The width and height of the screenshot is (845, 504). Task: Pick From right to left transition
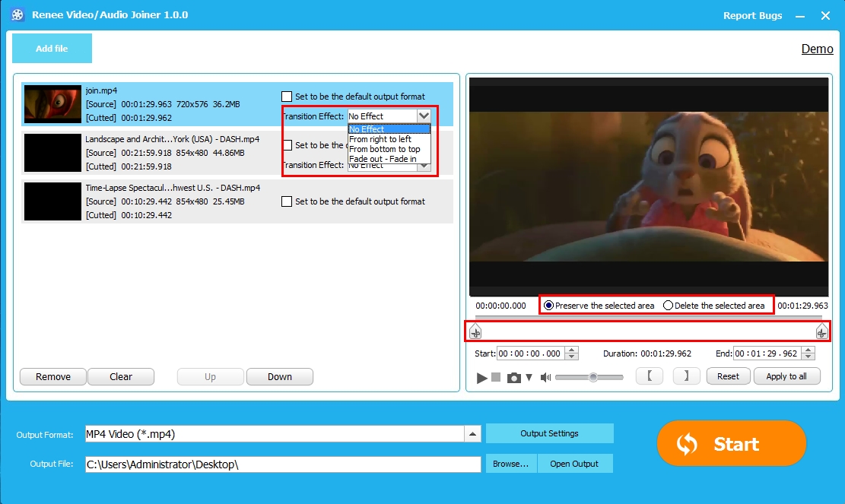pos(380,139)
